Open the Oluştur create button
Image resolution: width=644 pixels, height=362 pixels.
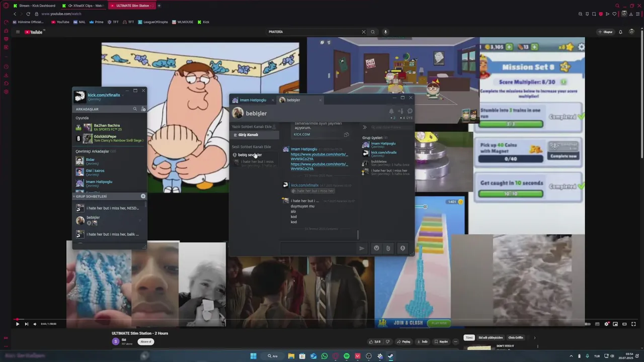605,32
